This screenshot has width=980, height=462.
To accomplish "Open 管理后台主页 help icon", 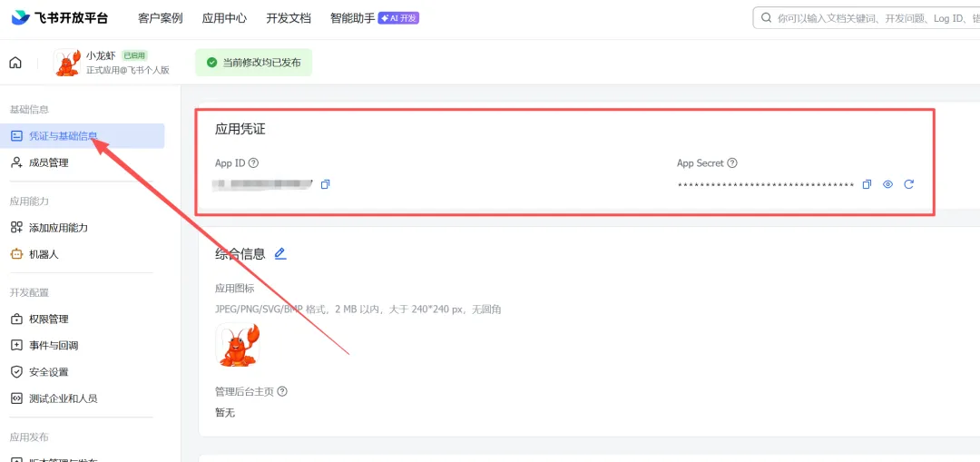I will pos(282,392).
